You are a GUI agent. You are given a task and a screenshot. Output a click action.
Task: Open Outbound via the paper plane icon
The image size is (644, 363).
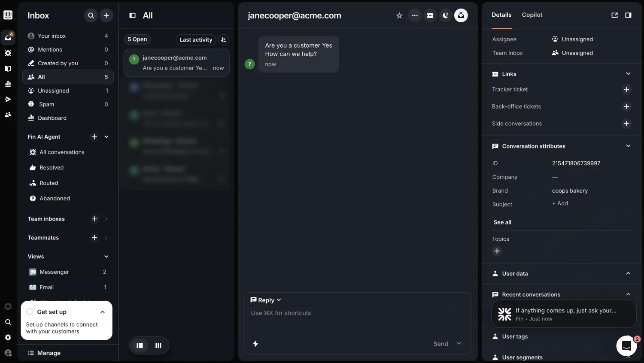coord(8,99)
